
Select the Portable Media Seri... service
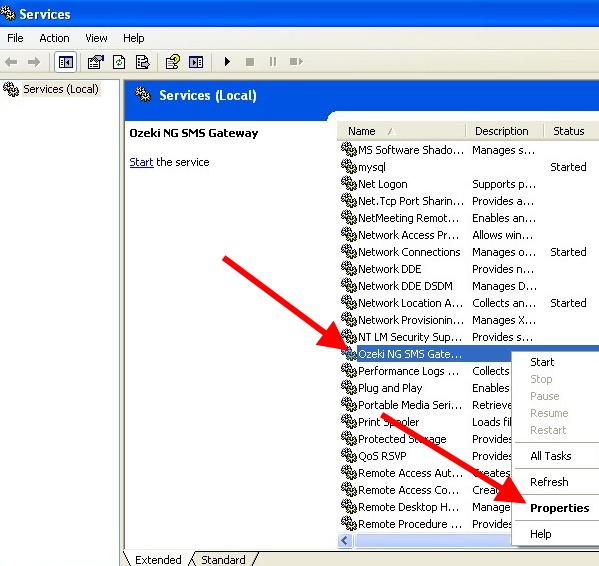(410, 404)
